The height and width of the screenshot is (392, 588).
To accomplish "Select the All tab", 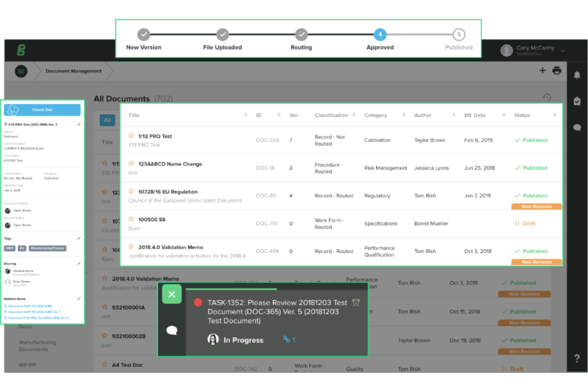I will point(108,120).
